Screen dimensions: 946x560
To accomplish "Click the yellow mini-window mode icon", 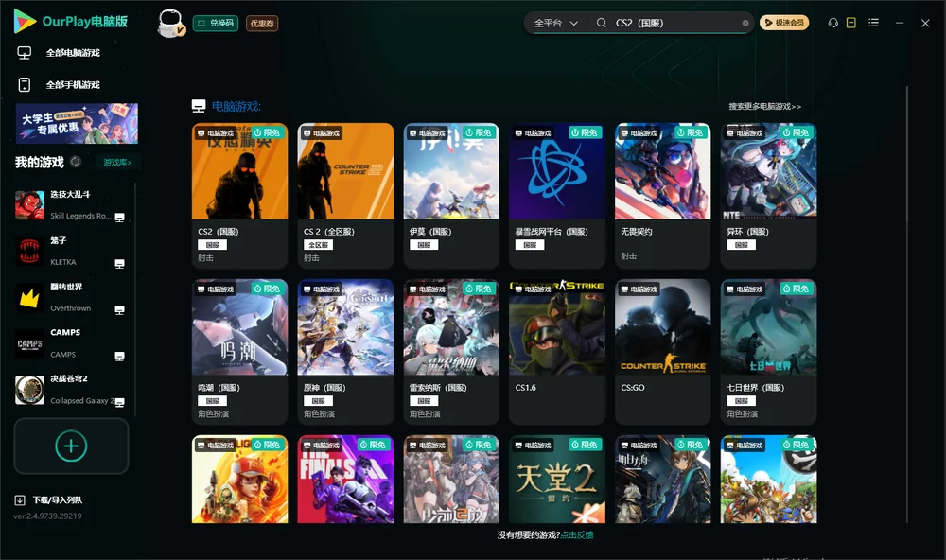I will point(851,23).
